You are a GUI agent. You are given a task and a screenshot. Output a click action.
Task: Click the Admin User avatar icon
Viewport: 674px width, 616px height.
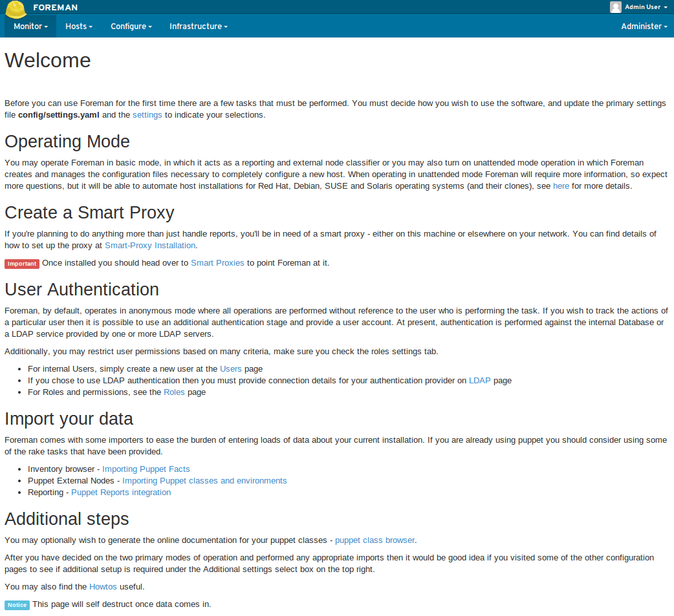point(615,7)
